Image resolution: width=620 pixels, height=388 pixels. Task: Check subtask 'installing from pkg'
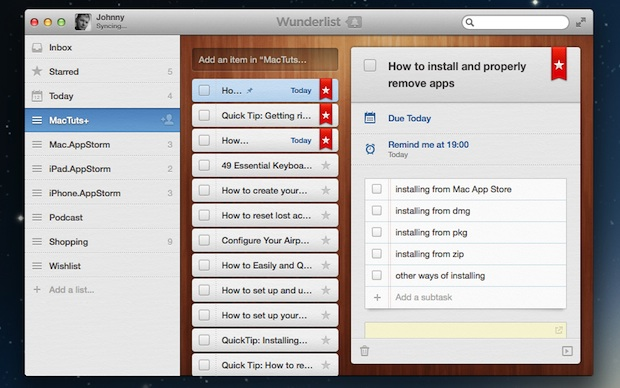377,232
